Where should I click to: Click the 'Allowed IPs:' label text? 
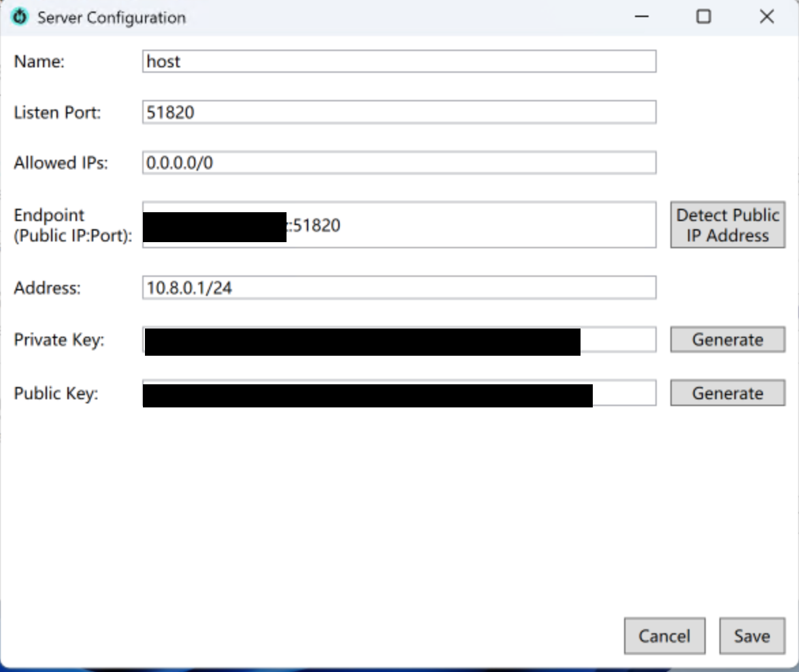click(x=61, y=163)
